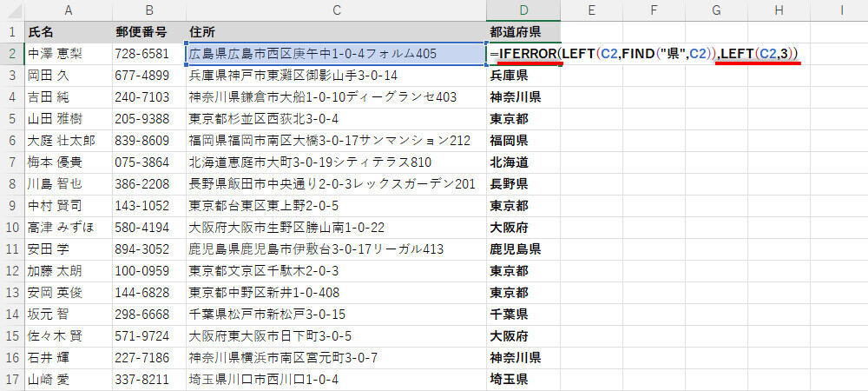Select the address cell starting 千葉県松戸市新松戸
This screenshot has height=391, width=868.
pos(337,314)
